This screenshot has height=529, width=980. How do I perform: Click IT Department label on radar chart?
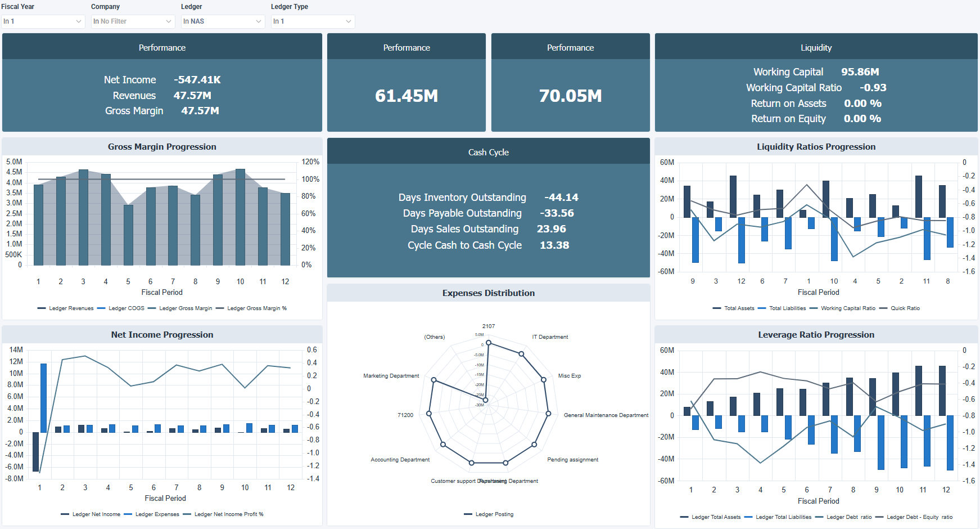pyautogui.click(x=550, y=337)
